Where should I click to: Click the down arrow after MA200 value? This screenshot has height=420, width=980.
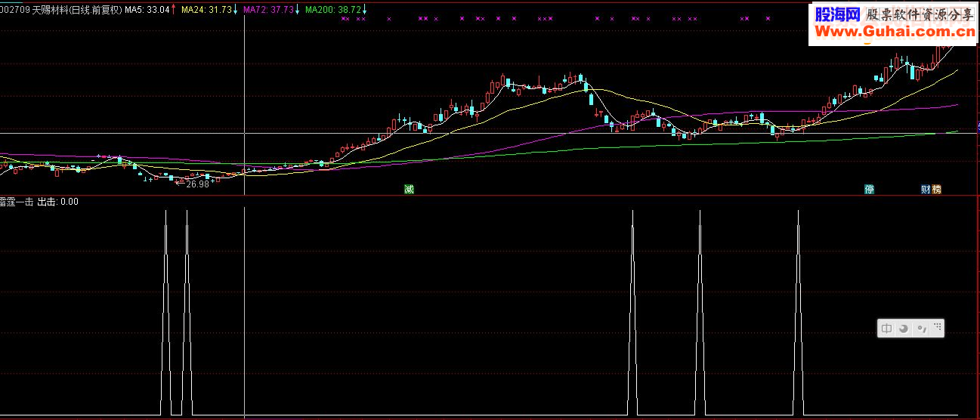[365, 10]
